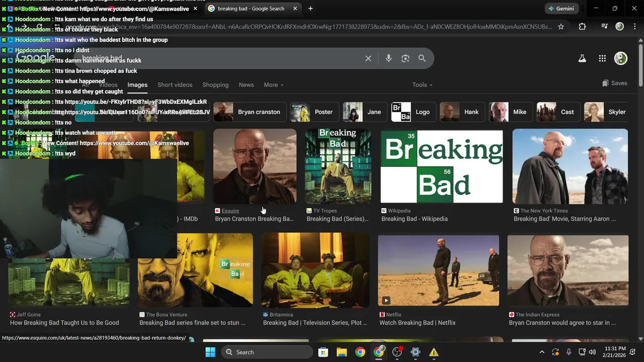Image resolution: width=644 pixels, height=362 pixels.
Task: Filter images by the Jane chip
Action: pyautogui.click(x=365, y=112)
